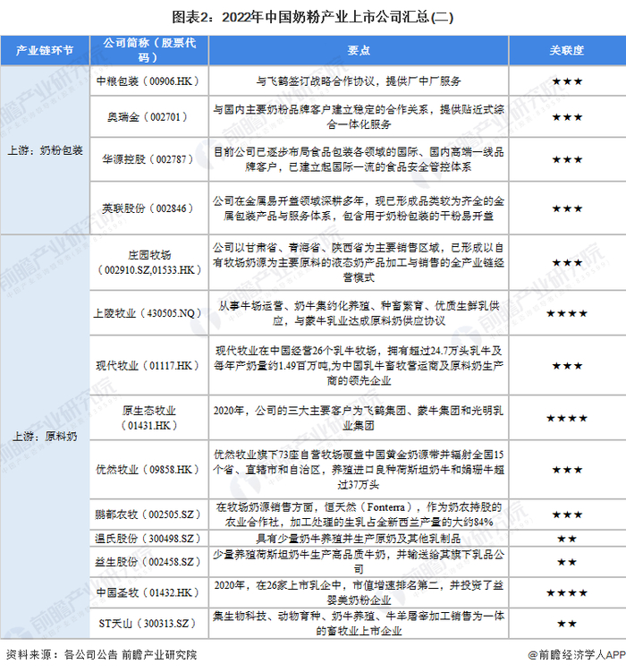Click the 与飞鹤签订战略合作协议 description cell
Screen dimensions: 626x672
[359, 81]
